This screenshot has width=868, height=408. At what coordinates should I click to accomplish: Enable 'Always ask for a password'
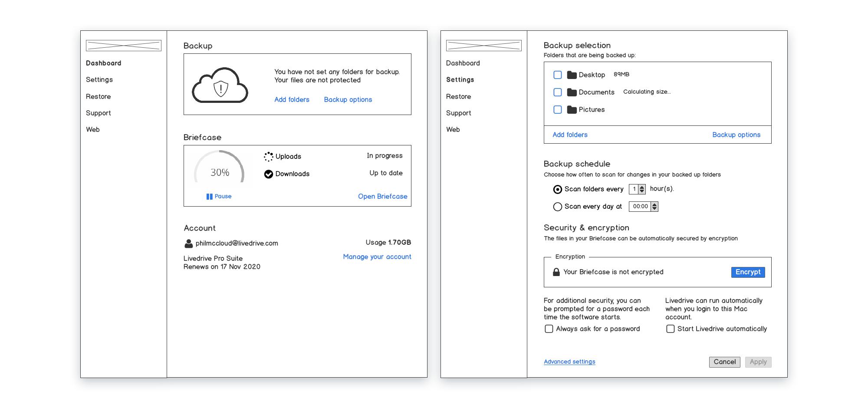pos(549,329)
